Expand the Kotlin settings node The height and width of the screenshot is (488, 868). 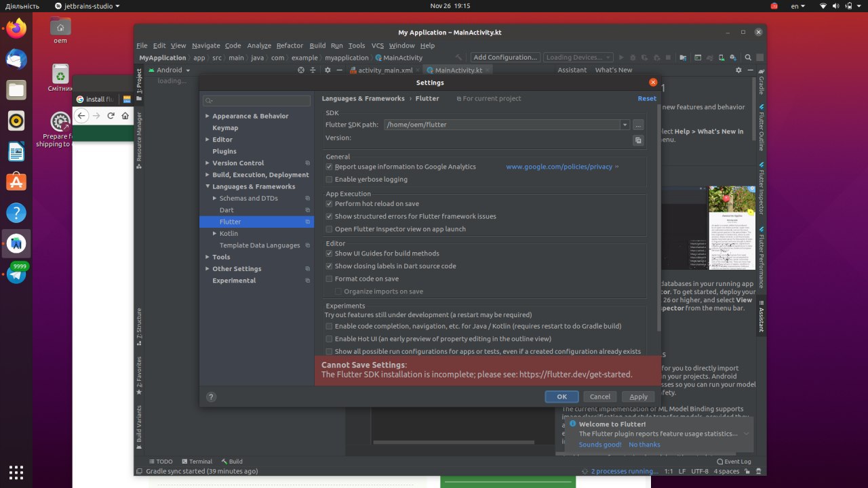[214, 233]
